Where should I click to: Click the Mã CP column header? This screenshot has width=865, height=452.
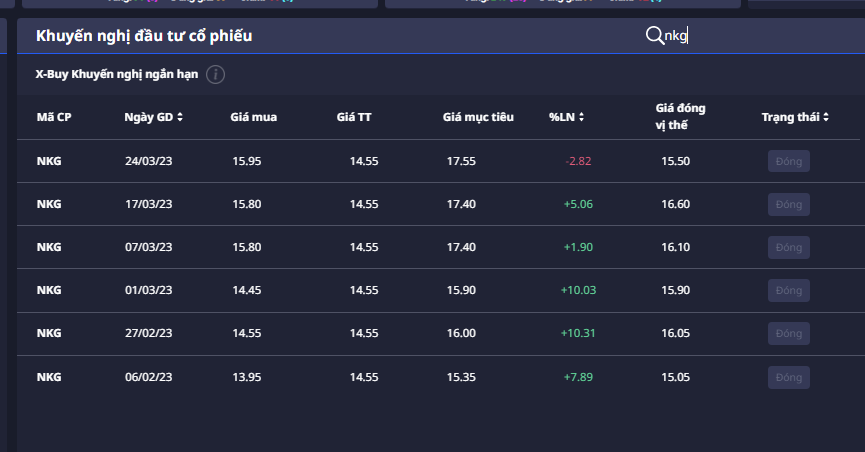pyautogui.click(x=54, y=117)
